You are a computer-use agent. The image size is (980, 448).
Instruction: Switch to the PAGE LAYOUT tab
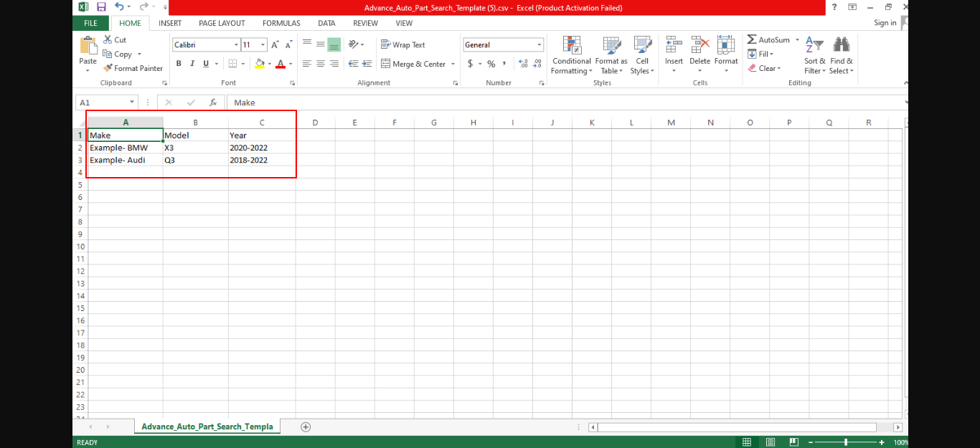222,23
